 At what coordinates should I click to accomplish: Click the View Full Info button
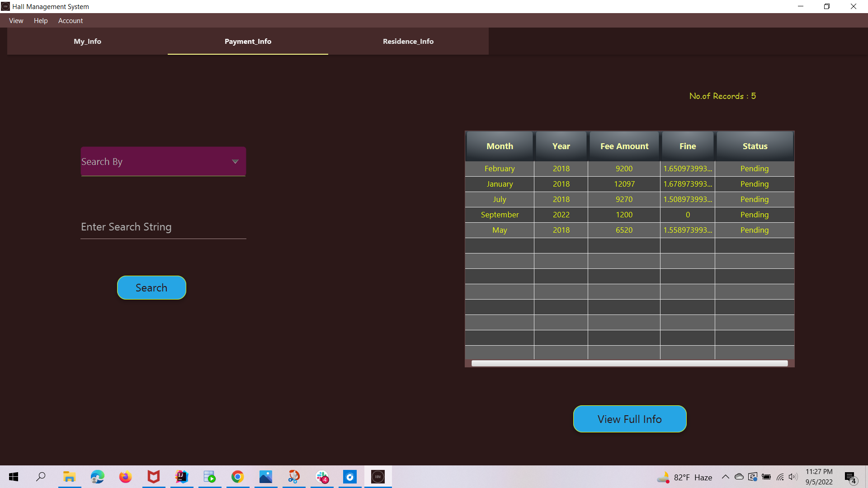point(629,419)
